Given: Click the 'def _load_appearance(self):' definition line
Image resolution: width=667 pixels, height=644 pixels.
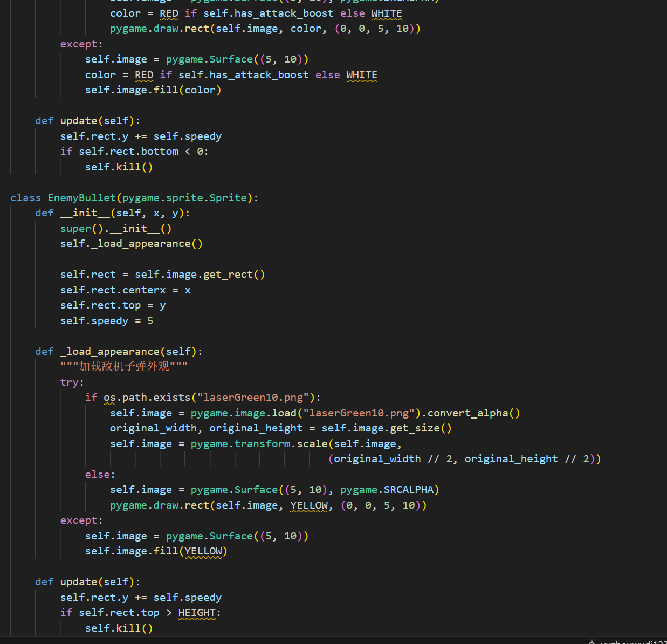Looking at the screenshot, I should (119, 352).
